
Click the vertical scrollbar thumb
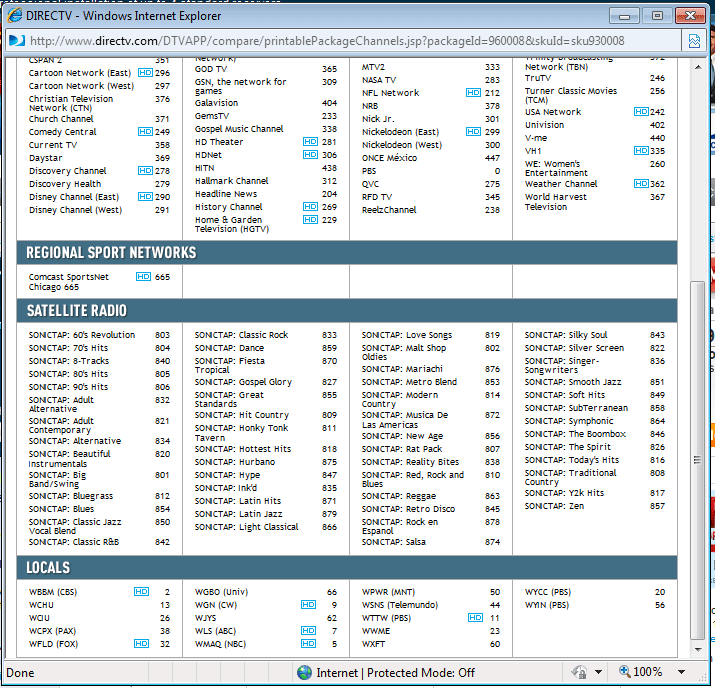[697, 460]
